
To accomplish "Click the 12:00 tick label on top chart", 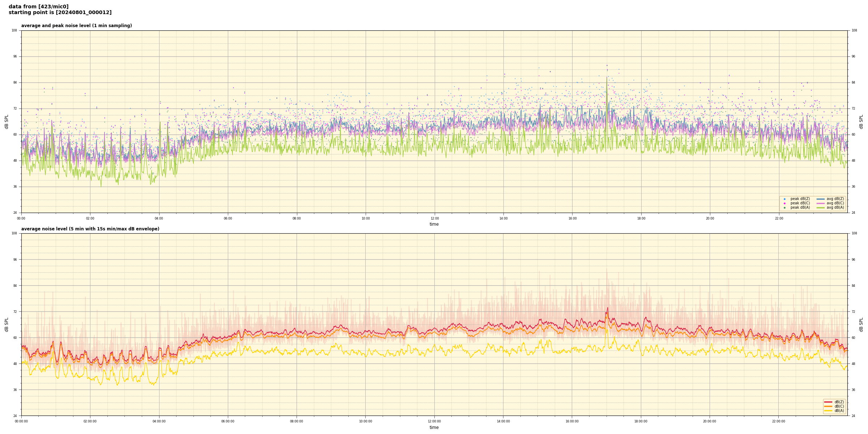I will (x=434, y=218).
